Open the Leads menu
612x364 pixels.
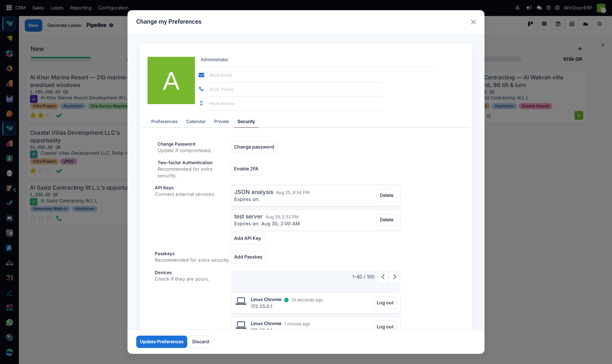coord(57,8)
